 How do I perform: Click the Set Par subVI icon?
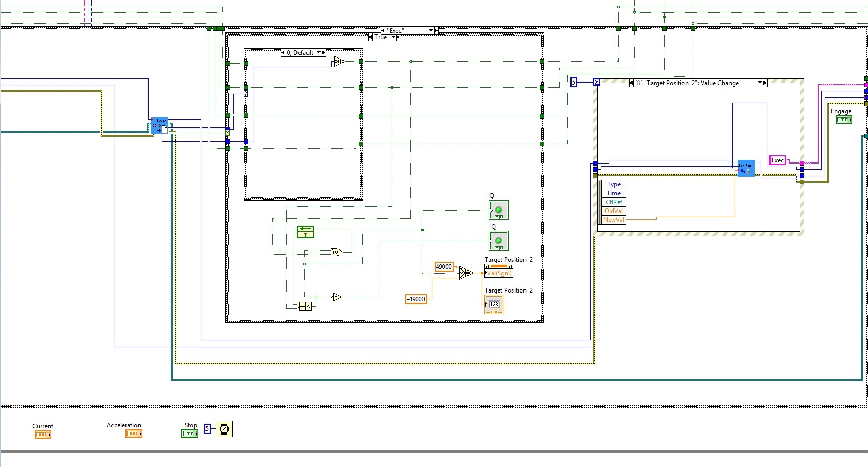tap(746, 168)
